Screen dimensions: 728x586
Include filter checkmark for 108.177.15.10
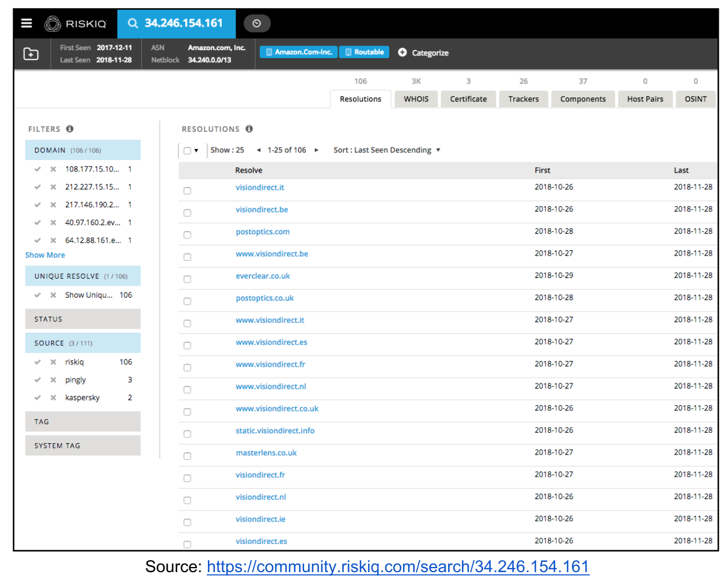tap(37, 169)
